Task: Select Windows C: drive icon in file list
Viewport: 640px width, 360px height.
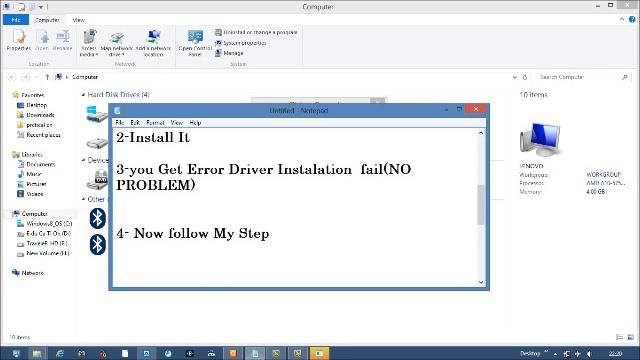Action: (97, 114)
